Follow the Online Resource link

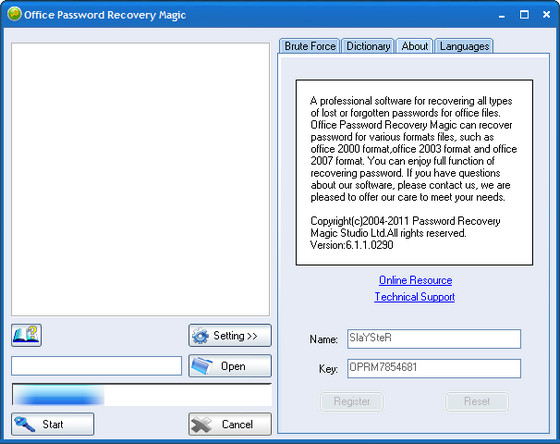pyautogui.click(x=415, y=280)
